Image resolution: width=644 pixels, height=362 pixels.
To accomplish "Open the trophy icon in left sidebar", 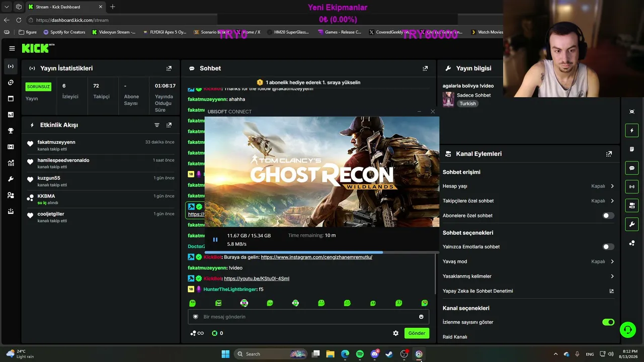I will tap(11, 131).
